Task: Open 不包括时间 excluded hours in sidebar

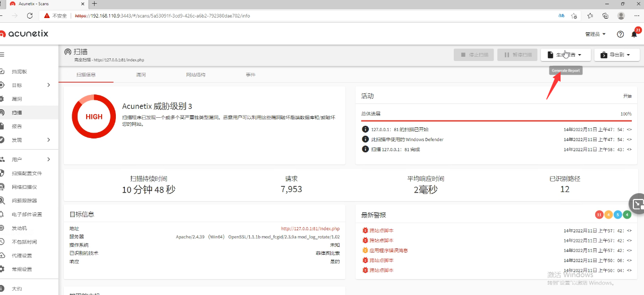Action: point(24,242)
